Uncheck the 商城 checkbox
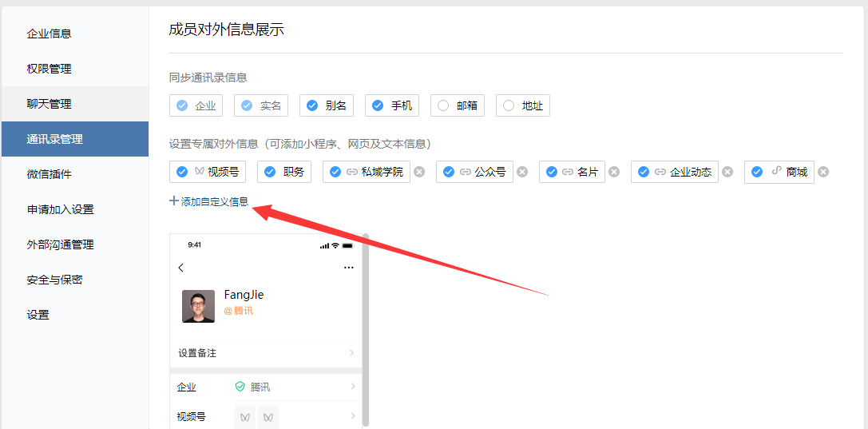 [x=757, y=172]
